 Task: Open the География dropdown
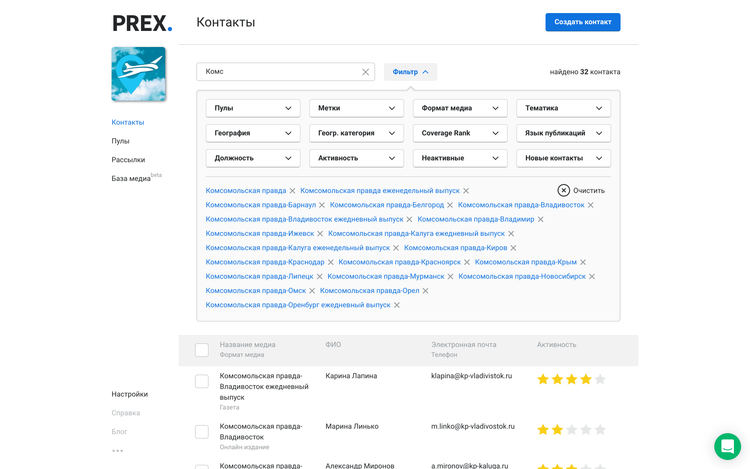point(253,133)
